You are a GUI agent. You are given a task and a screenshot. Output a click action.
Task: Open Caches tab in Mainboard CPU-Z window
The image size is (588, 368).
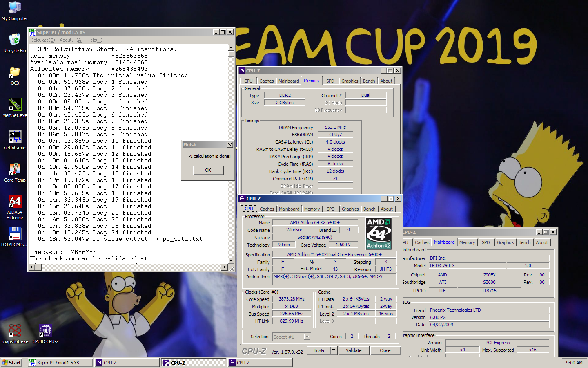422,242
